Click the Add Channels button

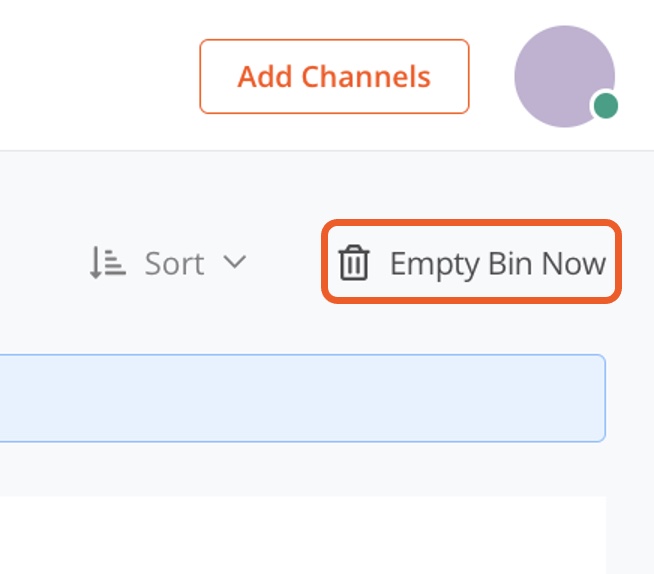[334, 76]
